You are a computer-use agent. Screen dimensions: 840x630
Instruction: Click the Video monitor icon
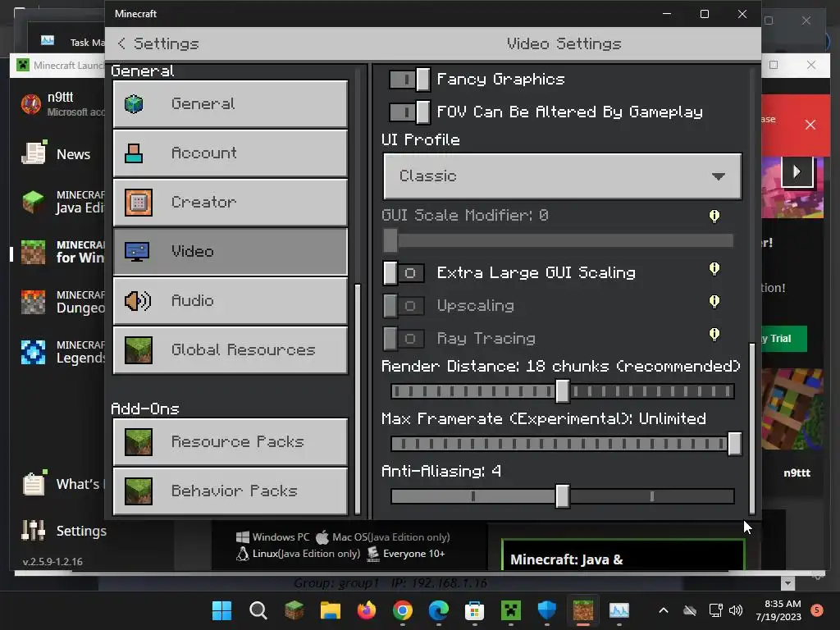point(137,252)
